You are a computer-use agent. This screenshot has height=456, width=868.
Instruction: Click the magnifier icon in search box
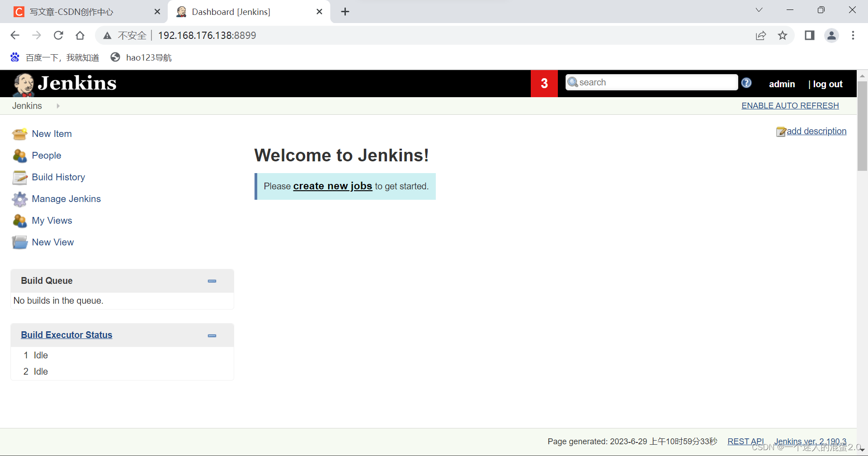pos(573,82)
